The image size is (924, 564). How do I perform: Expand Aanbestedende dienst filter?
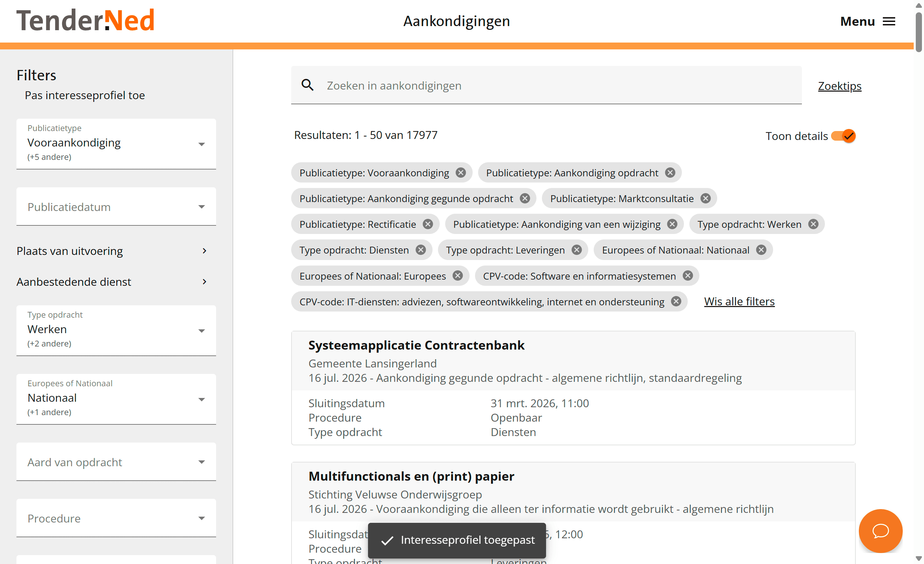tap(112, 282)
